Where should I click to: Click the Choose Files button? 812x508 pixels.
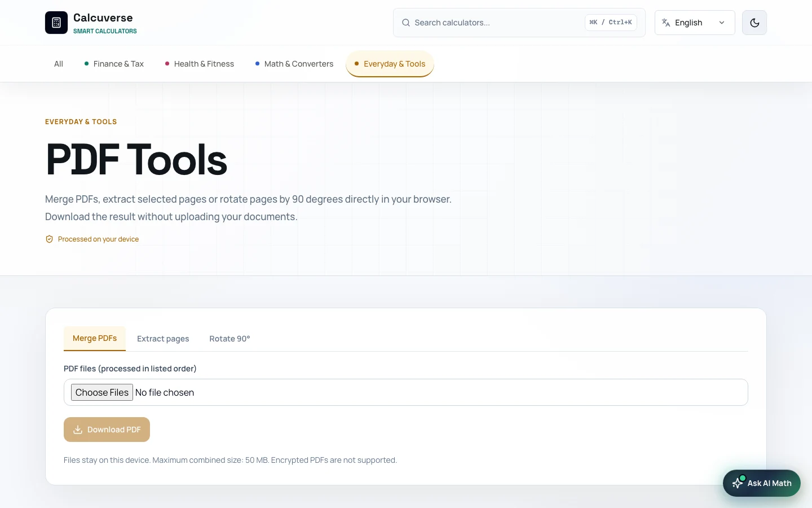tap(102, 392)
